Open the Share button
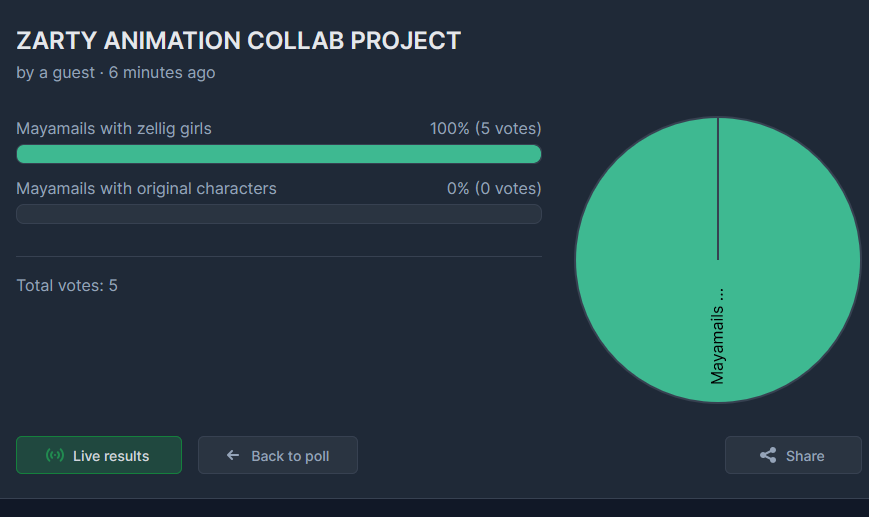The image size is (869, 517). click(793, 455)
